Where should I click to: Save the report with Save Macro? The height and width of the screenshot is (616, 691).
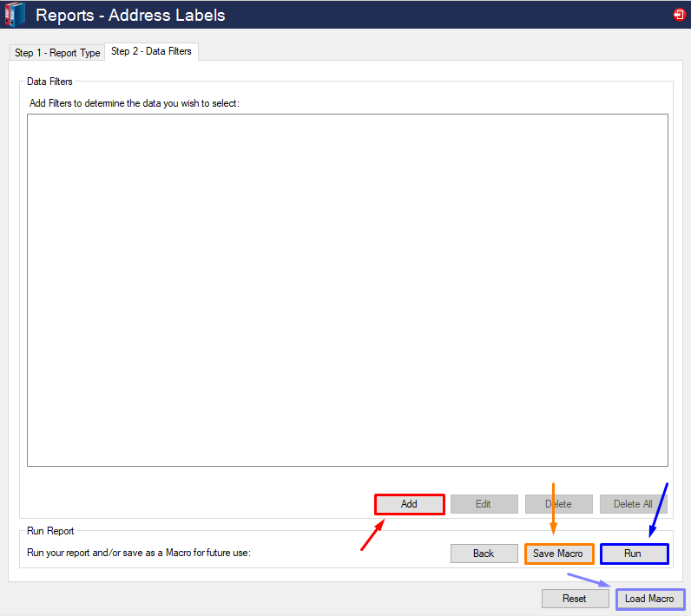(558, 554)
